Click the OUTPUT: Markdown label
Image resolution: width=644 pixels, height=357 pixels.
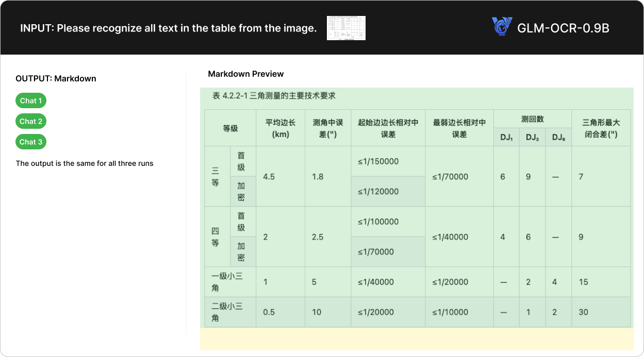56,79
